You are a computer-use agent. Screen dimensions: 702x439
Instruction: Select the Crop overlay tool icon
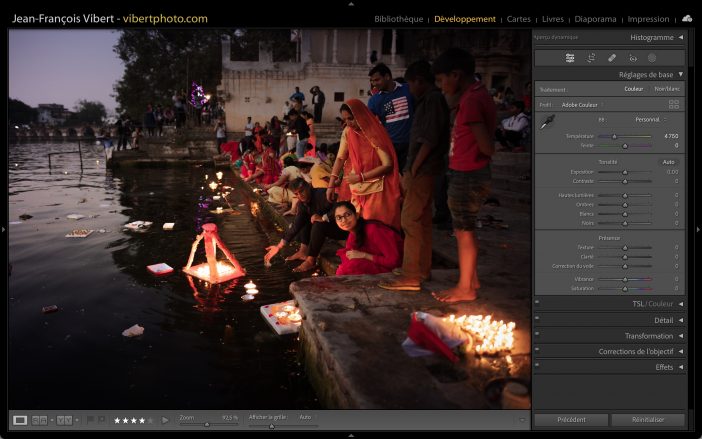pyautogui.click(x=591, y=58)
